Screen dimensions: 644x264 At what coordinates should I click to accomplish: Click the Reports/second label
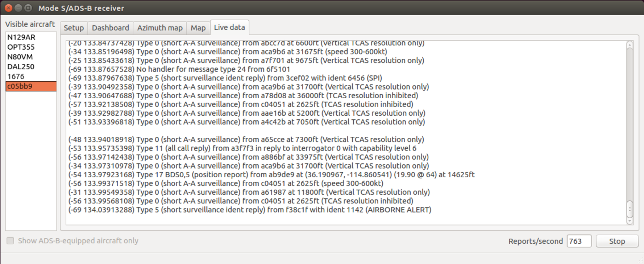(x=535, y=241)
